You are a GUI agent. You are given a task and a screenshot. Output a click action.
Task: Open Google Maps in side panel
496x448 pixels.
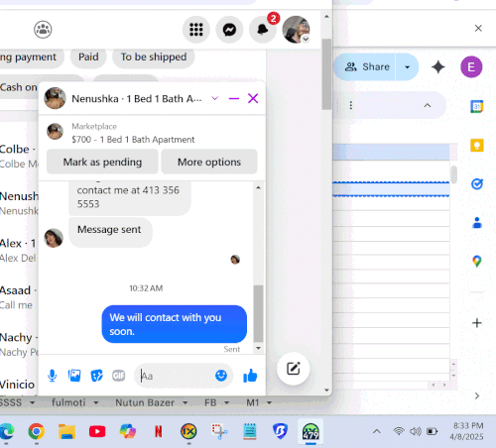click(x=477, y=262)
